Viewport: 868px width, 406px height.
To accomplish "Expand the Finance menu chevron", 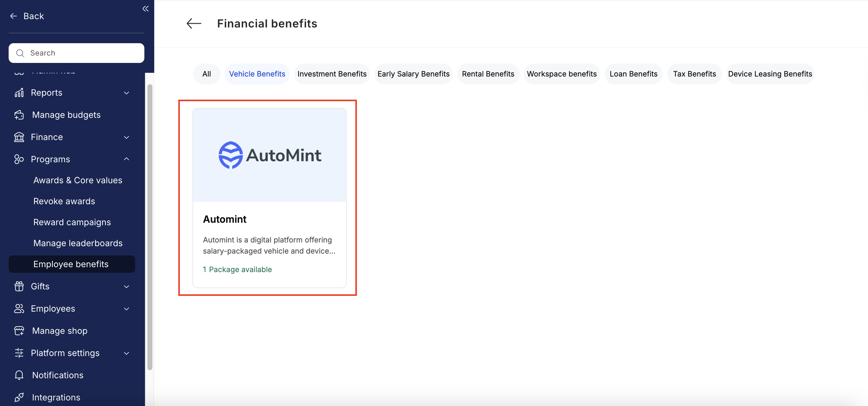I will point(127,138).
